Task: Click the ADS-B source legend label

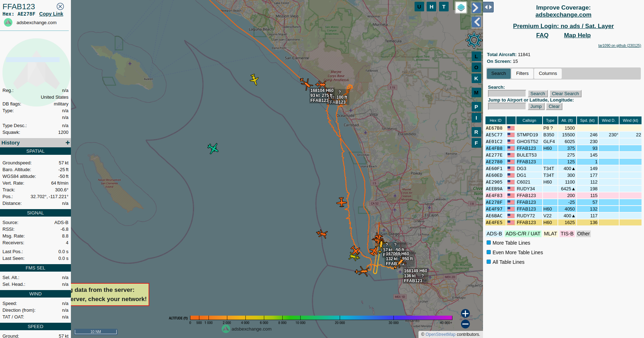Action: pyautogui.click(x=494, y=234)
